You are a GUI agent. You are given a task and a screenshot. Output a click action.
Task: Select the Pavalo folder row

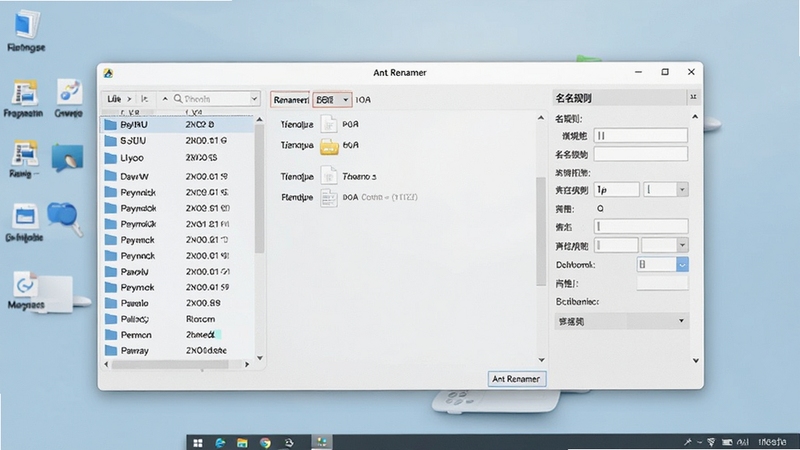tap(177, 303)
